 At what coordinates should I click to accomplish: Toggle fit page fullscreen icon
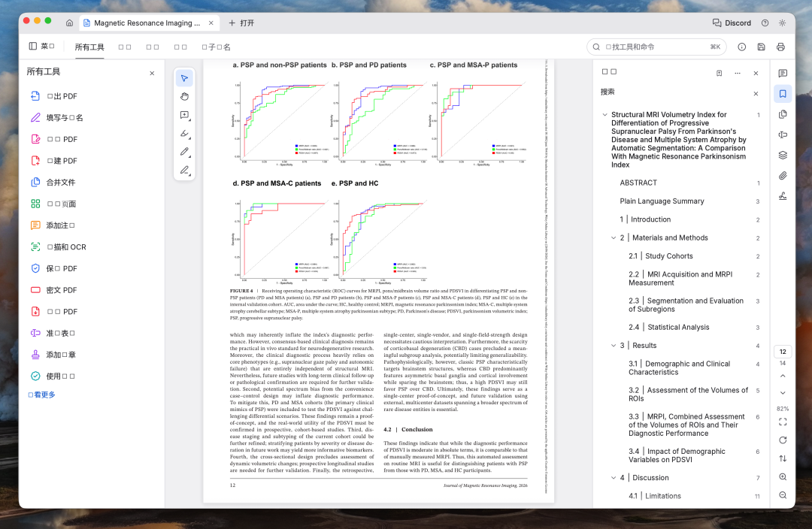(x=783, y=422)
